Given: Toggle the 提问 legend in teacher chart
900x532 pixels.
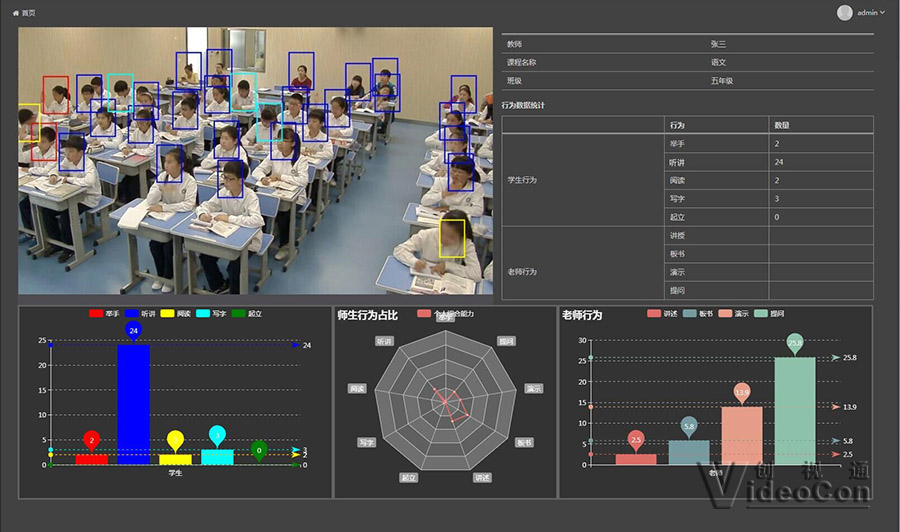Looking at the screenshot, I should [770, 314].
